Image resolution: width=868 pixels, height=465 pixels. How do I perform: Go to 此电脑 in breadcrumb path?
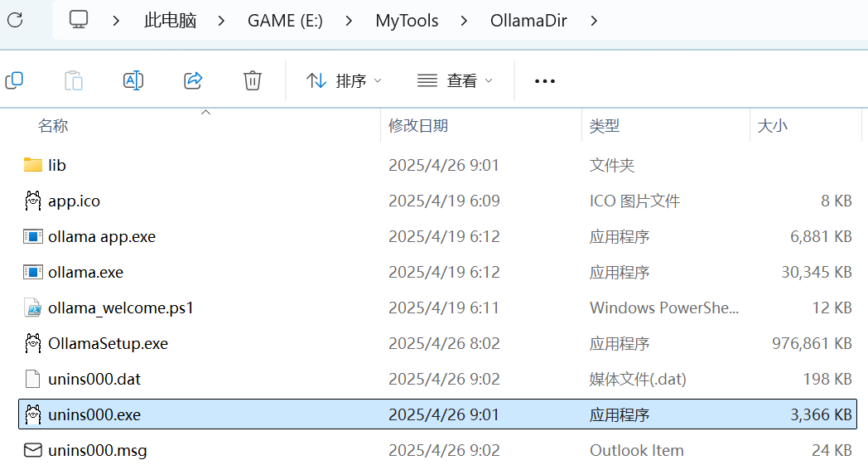click(170, 21)
